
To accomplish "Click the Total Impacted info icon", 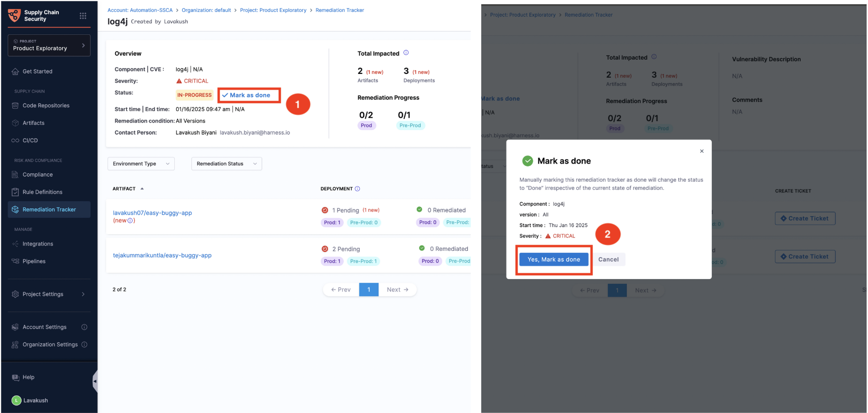I will [406, 53].
